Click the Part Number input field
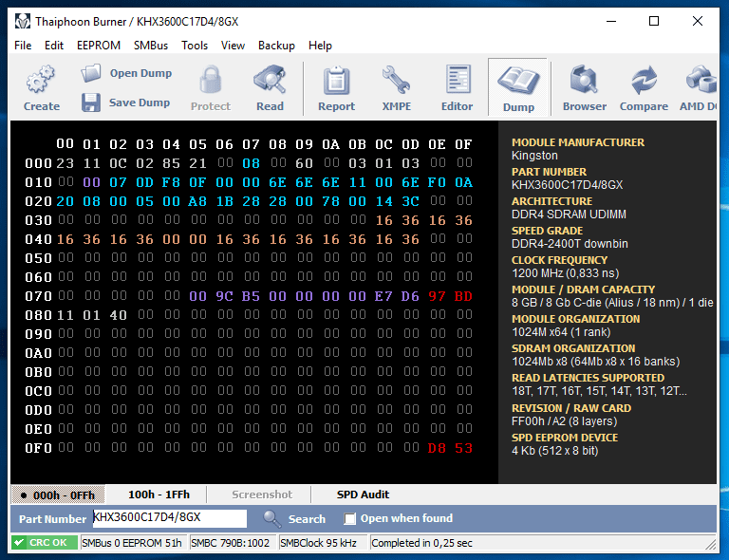This screenshot has width=729, height=560. point(170,518)
